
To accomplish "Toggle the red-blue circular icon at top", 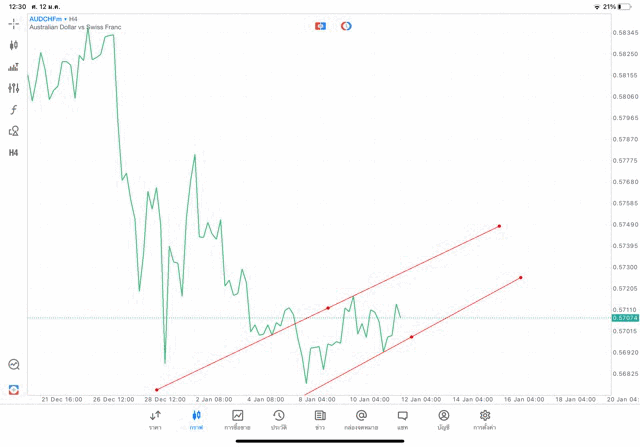I will (346, 26).
